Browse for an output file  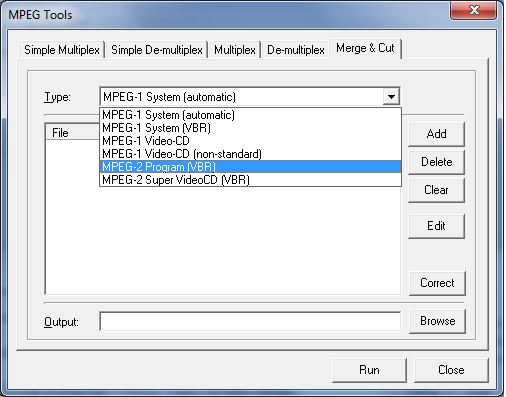point(437,321)
